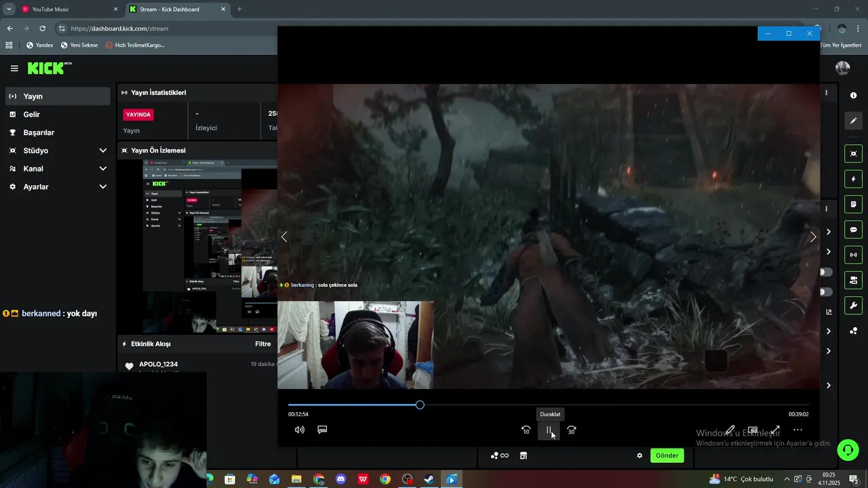Open the wrench tools icon in sidebar
The width and height of the screenshot is (868, 488).
coord(853,305)
